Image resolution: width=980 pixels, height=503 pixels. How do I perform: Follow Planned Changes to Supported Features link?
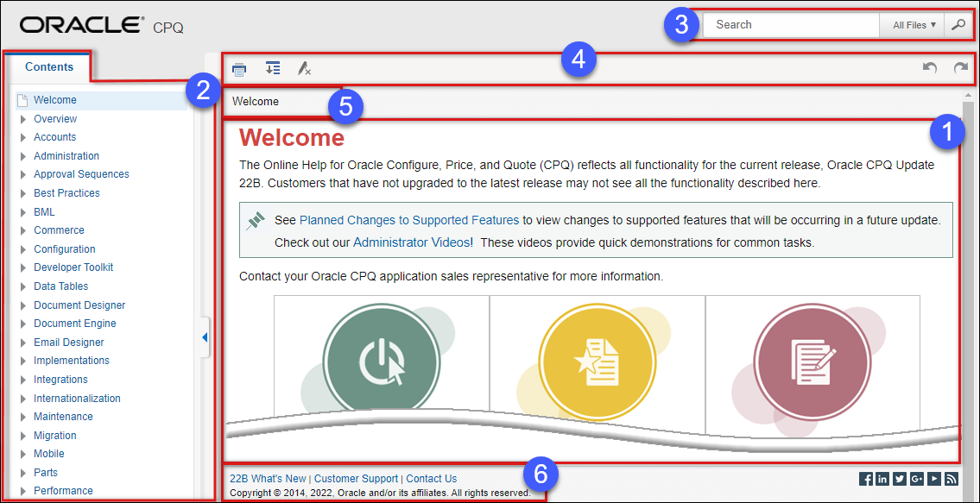coord(409,220)
